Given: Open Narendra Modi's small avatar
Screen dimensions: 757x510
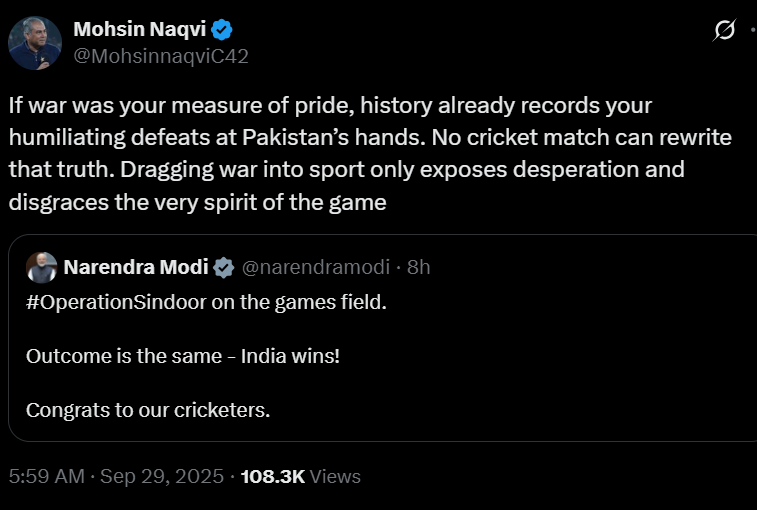Looking at the screenshot, I should click(39, 267).
